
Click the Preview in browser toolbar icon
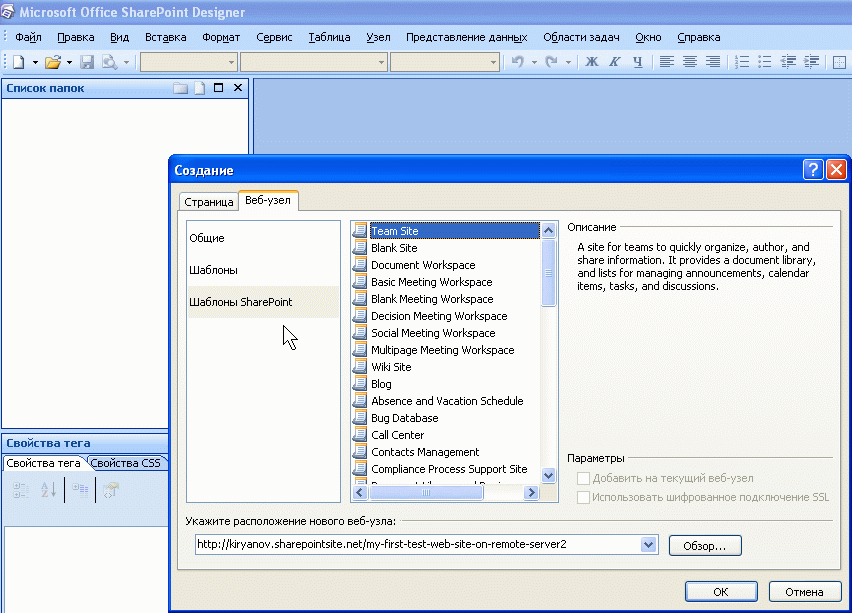coord(110,62)
